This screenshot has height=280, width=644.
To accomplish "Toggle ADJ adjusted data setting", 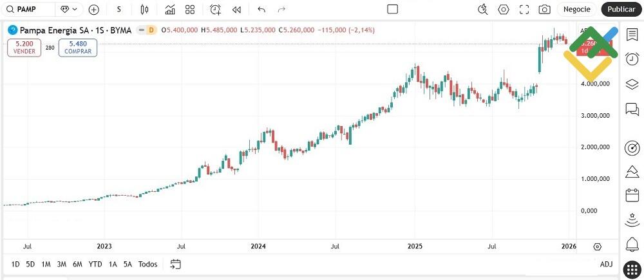I will (606, 264).
